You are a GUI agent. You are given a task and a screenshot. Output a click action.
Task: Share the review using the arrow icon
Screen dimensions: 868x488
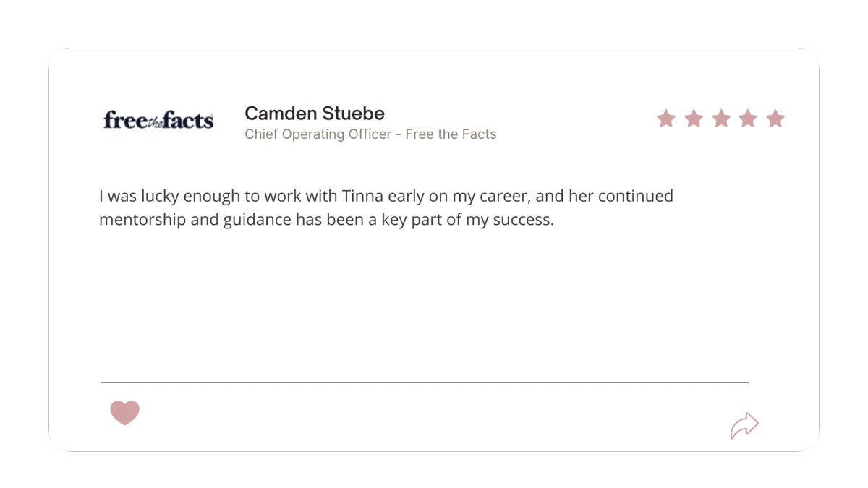point(744,426)
